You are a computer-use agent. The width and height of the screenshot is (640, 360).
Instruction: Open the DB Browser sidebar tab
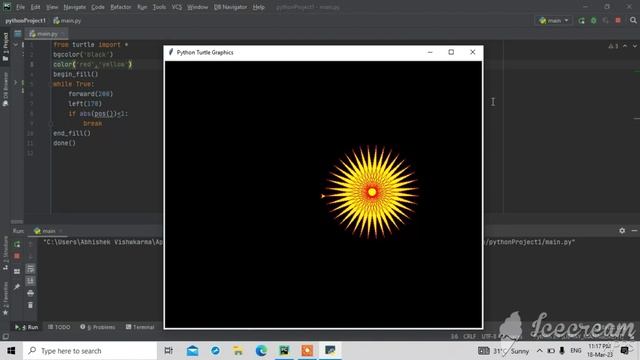coord(5,89)
